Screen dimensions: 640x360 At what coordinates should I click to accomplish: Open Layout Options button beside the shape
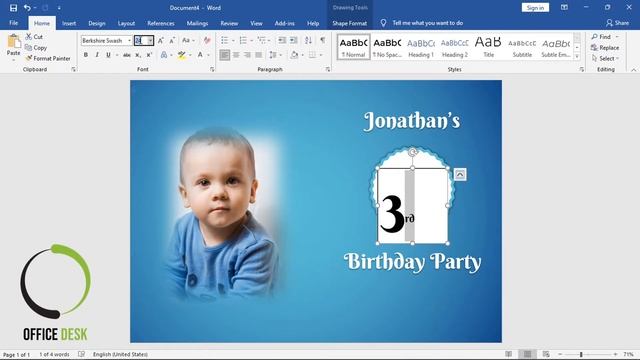pos(460,175)
